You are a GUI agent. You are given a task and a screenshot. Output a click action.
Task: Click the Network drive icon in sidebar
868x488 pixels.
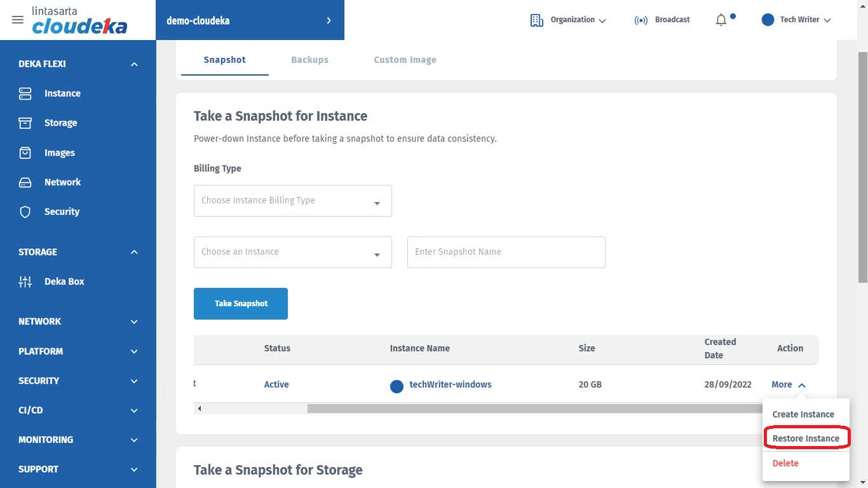pos(25,182)
